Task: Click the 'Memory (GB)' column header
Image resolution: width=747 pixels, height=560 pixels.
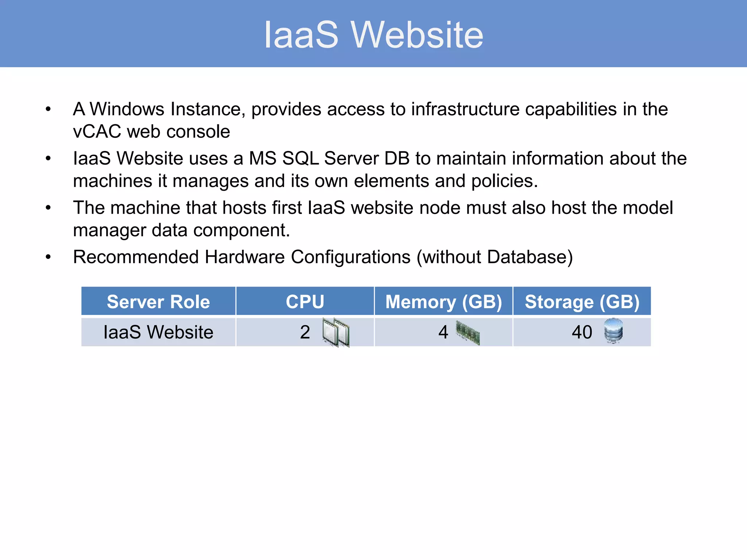Action: [x=444, y=302]
